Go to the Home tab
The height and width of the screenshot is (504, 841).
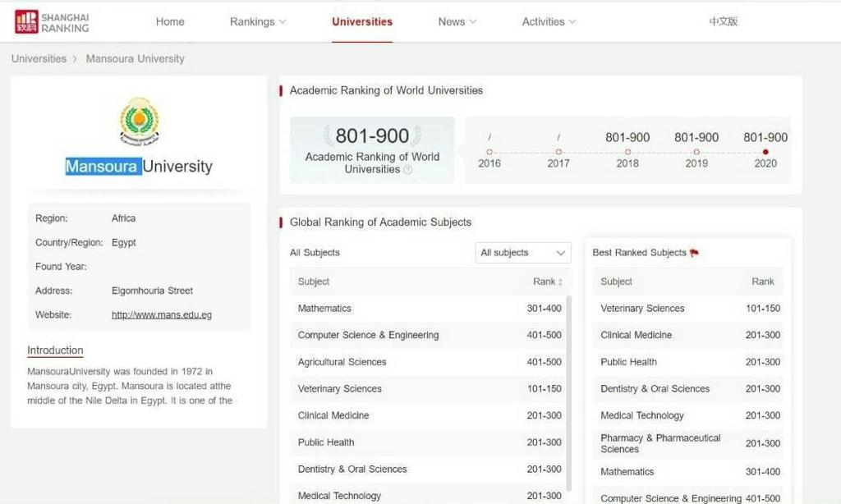click(x=170, y=22)
